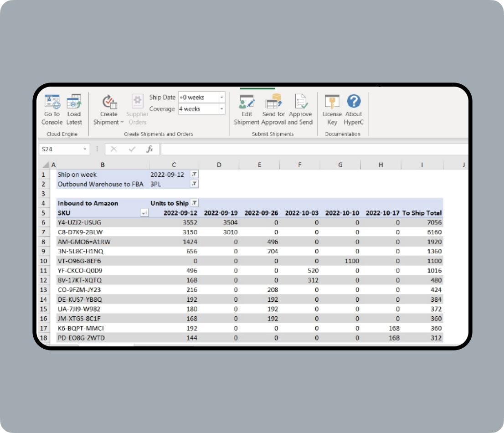The image size is (504, 433).
Task: Open Ship on week filter button
Action: pyautogui.click(x=194, y=175)
